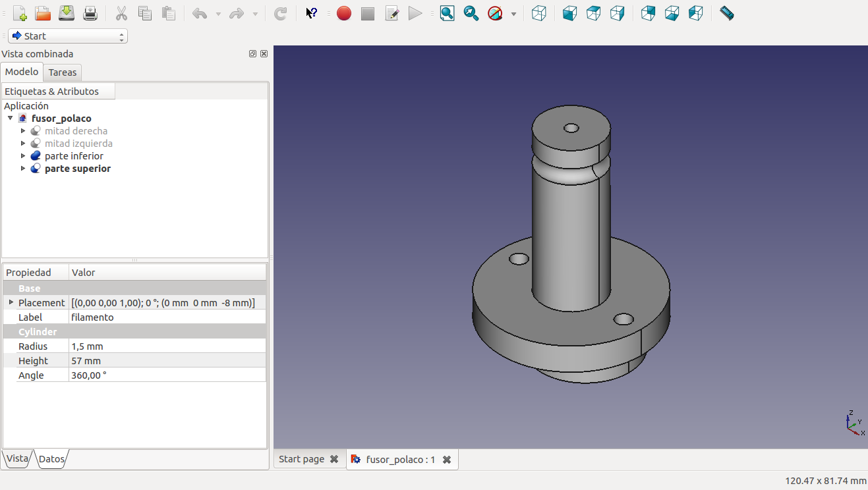Select the measure distance ruler tool

(x=726, y=13)
